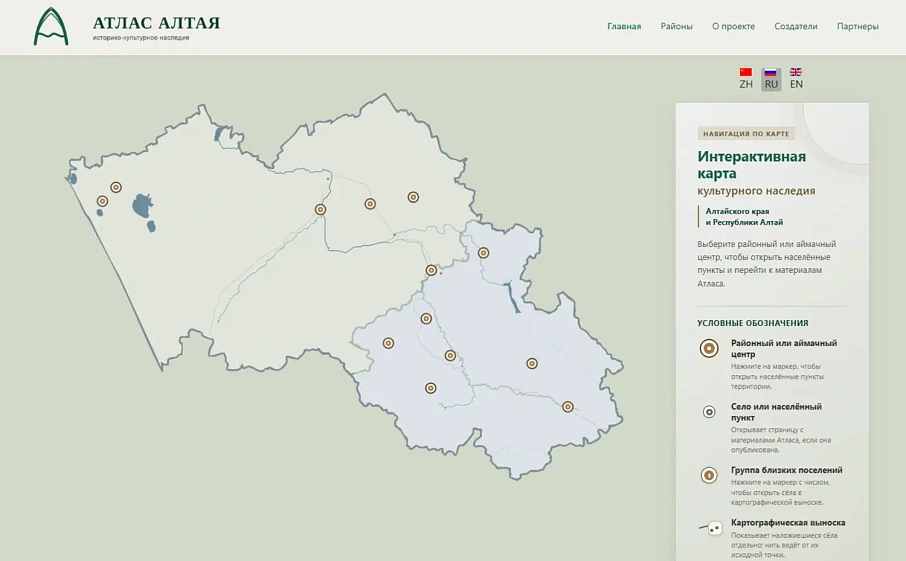Click the Группа близких поселений legend icon

[709, 475]
